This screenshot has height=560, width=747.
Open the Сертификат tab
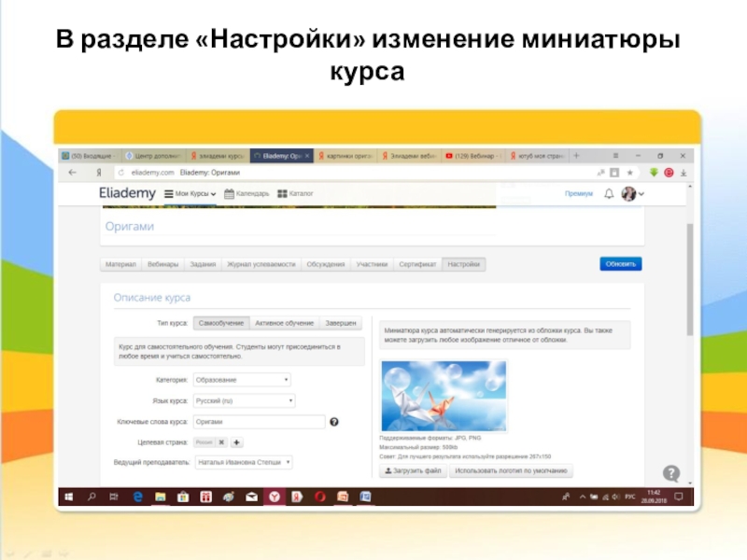coord(417,264)
